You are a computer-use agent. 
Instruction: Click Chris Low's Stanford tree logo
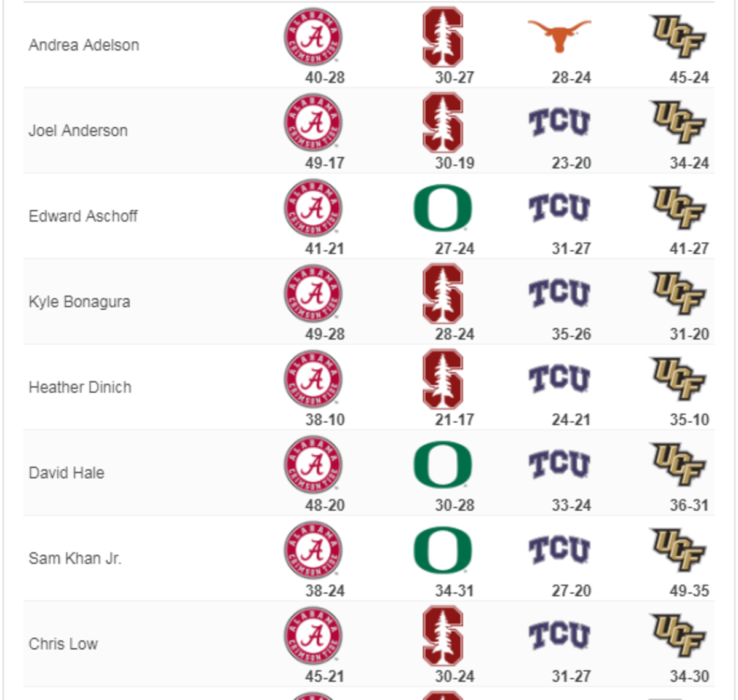coord(443,635)
